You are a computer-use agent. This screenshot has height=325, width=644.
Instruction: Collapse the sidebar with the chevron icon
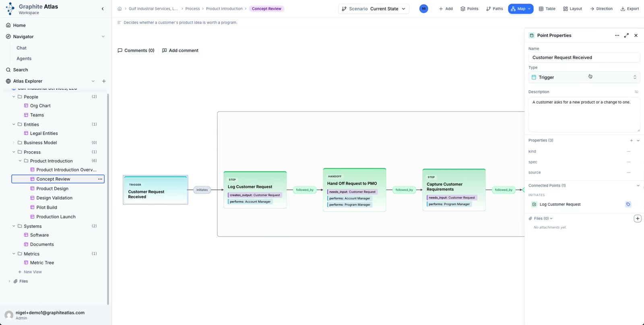103,8
